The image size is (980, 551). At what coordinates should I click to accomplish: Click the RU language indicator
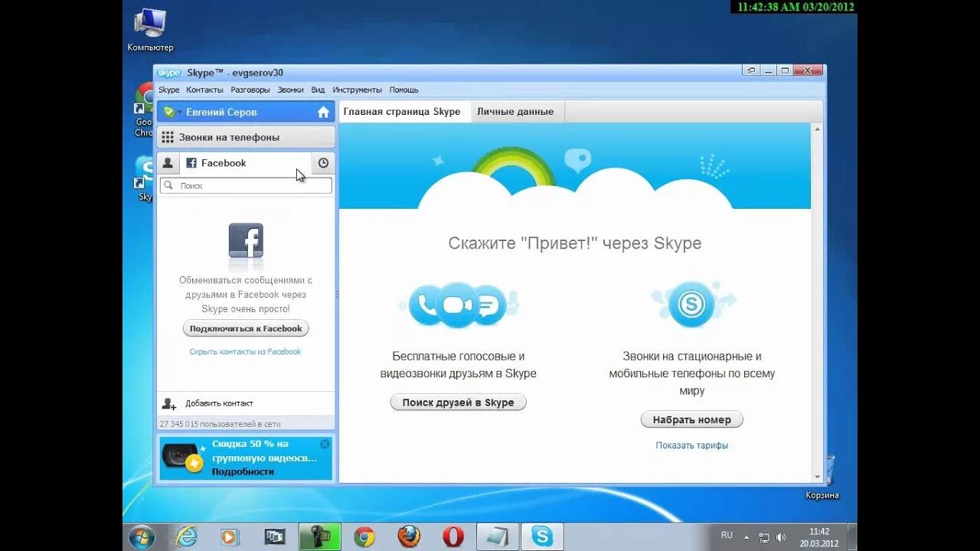pos(727,536)
